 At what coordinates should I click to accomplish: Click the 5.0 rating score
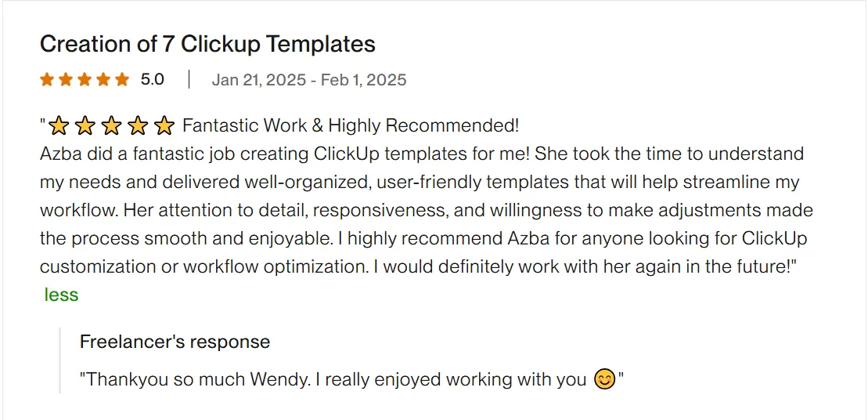152,79
